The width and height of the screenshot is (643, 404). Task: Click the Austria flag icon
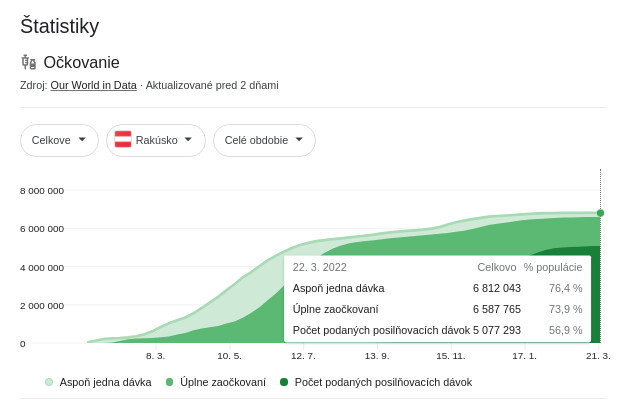(123, 140)
